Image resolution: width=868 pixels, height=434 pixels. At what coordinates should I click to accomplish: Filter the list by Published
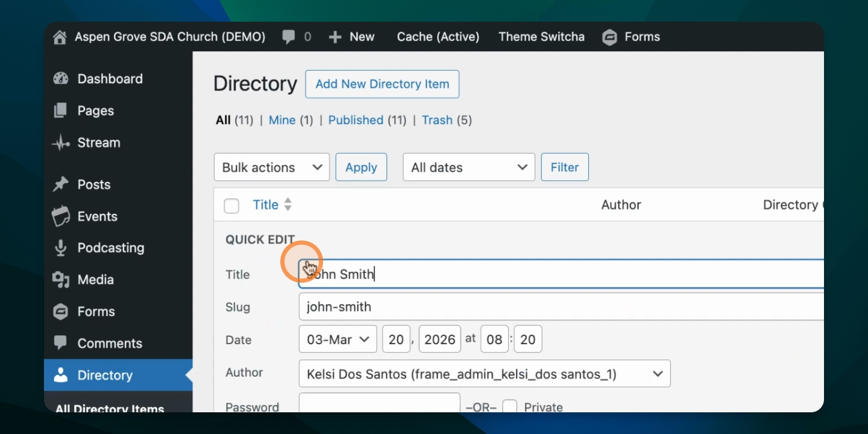click(x=356, y=120)
